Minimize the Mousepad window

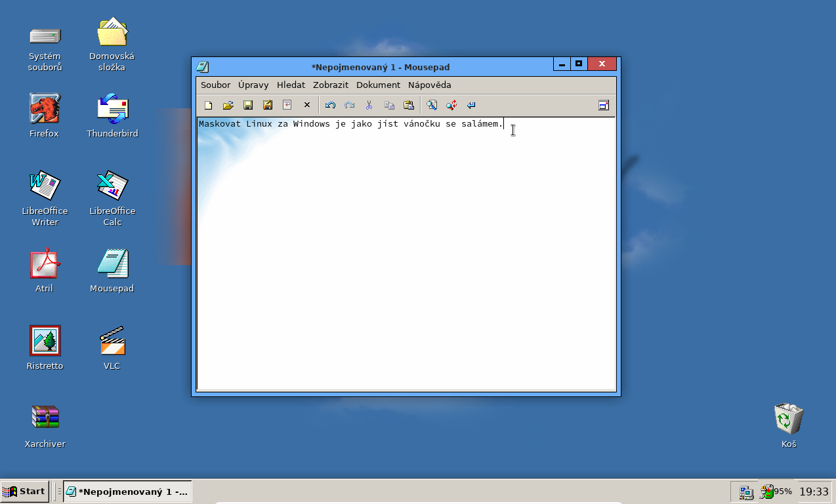pyautogui.click(x=562, y=64)
